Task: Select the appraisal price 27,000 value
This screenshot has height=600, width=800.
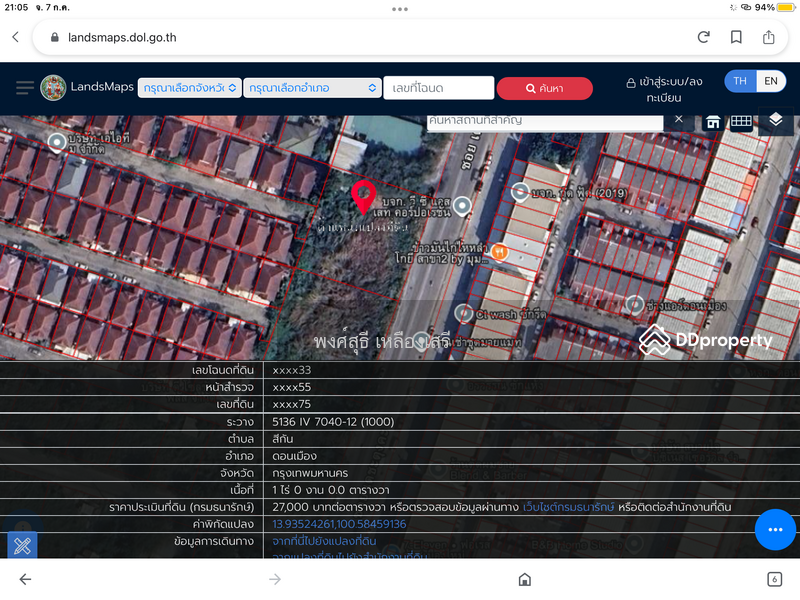Action: click(290, 507)
